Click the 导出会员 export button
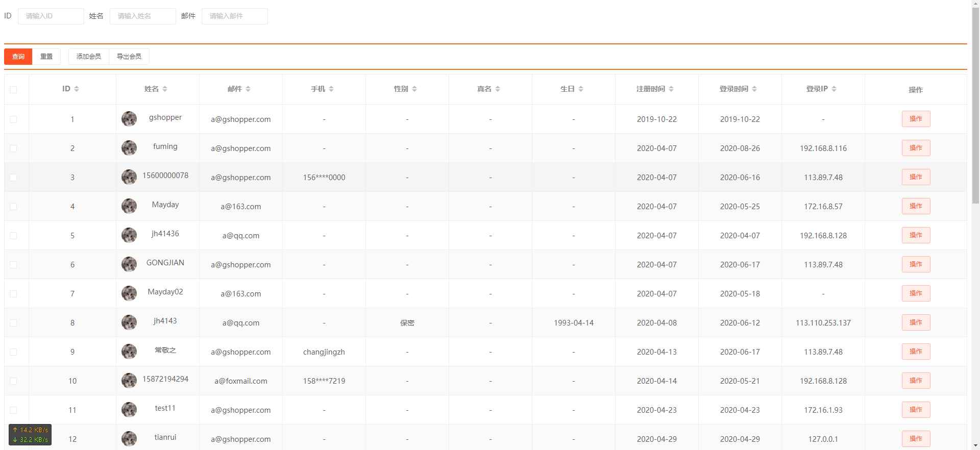 pos(129,57)
